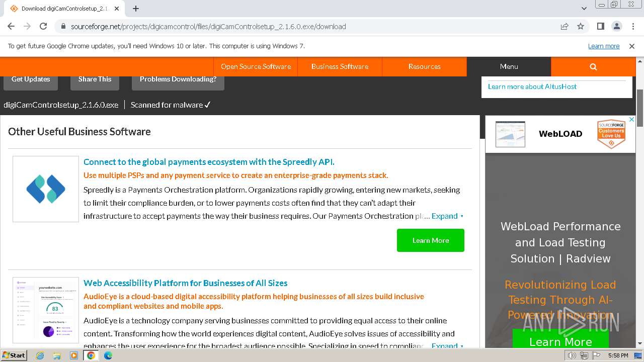Open the Resources menu

pos(424,66)
